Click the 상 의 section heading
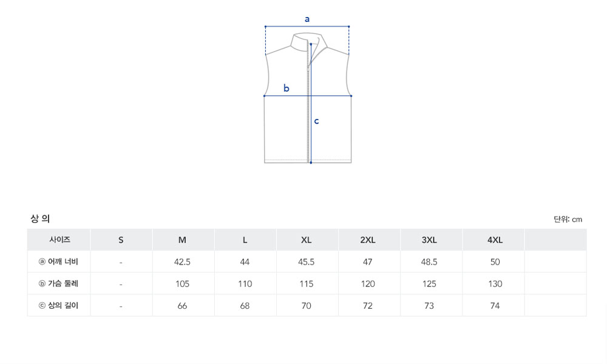Screen dimensions: 607x364 coord(40,218)
